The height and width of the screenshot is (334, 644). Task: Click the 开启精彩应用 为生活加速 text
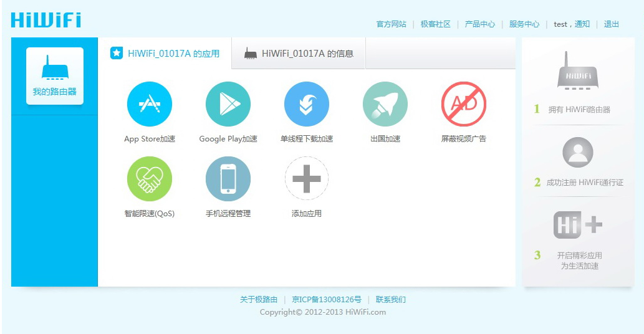(x=580, y=260)
